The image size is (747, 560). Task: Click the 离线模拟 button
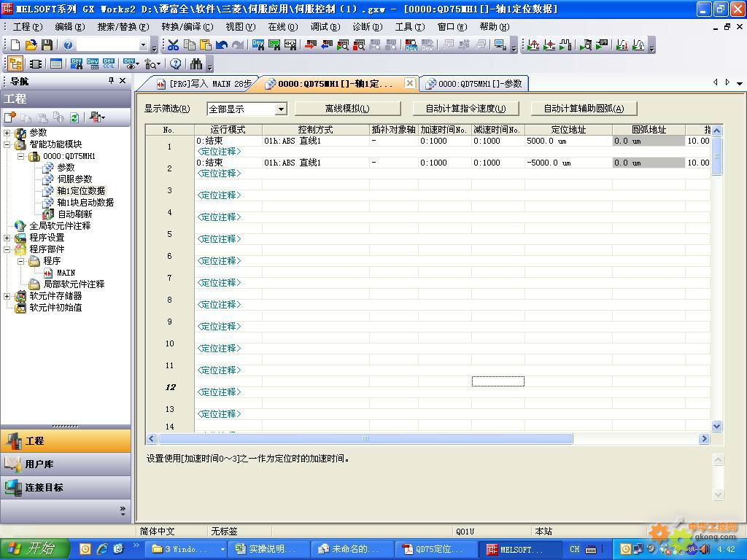[347, 109]
